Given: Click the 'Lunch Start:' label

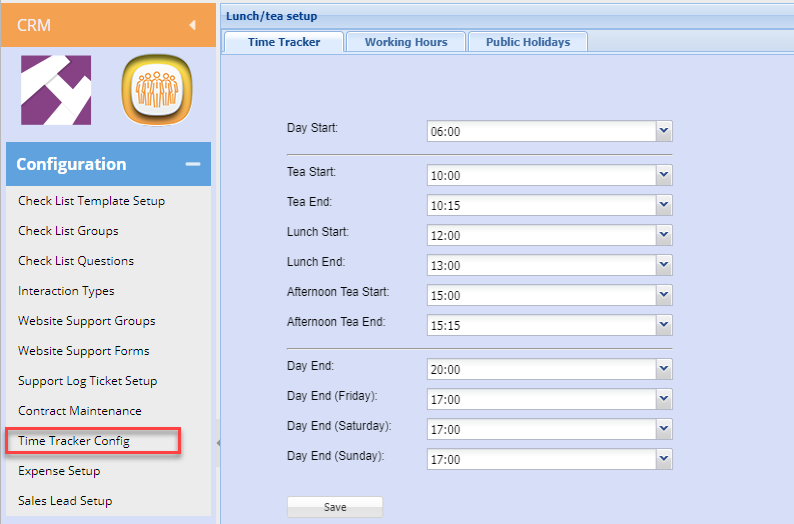Looking at the screenshot, I should (x=317, y=232).
